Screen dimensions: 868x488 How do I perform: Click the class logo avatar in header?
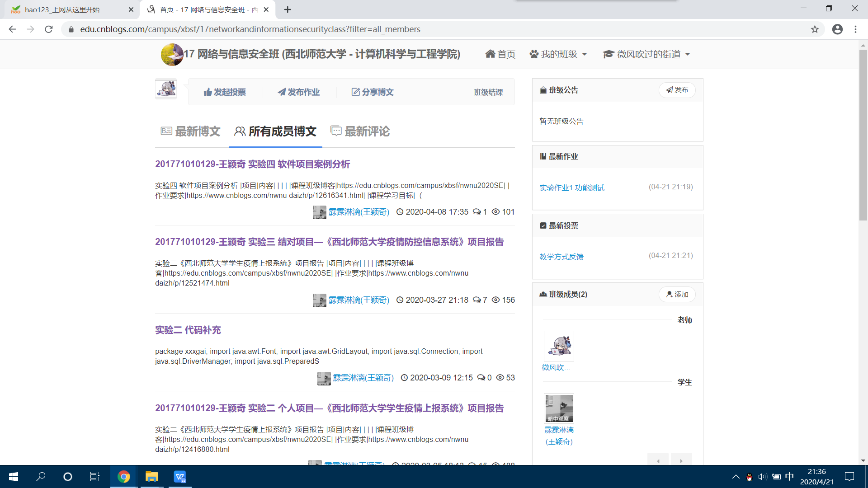pos(172,55)
